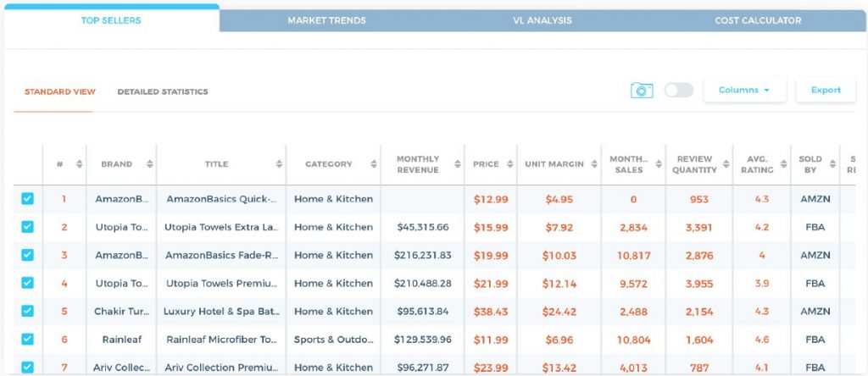This screenshot has width=868, height=376.
Task: Click the $216,231.83 revenue cell
Action: (423, 256)
